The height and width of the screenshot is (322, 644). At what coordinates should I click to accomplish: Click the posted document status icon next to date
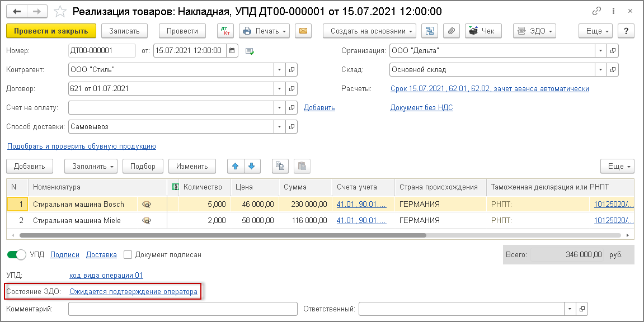(x=250, y=51)
